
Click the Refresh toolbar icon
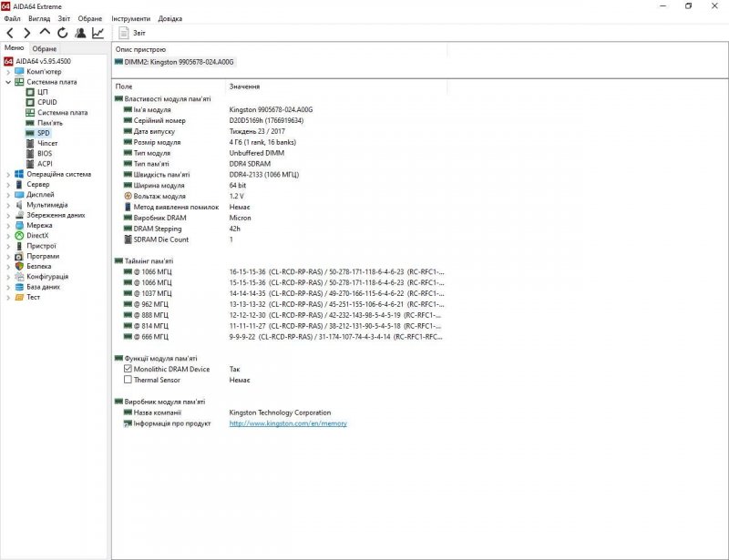click(63, 33)
